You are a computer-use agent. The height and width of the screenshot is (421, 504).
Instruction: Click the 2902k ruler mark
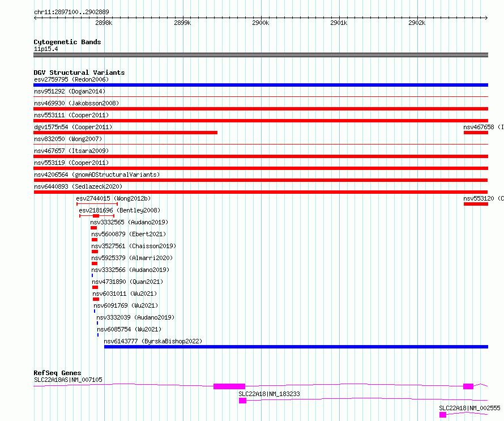coord(417,23)
